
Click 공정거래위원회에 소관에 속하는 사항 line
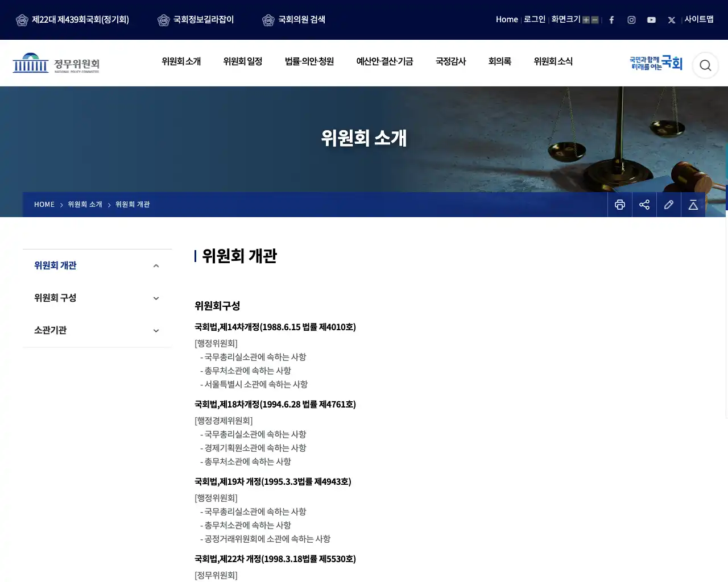click(x=265, y=539)
